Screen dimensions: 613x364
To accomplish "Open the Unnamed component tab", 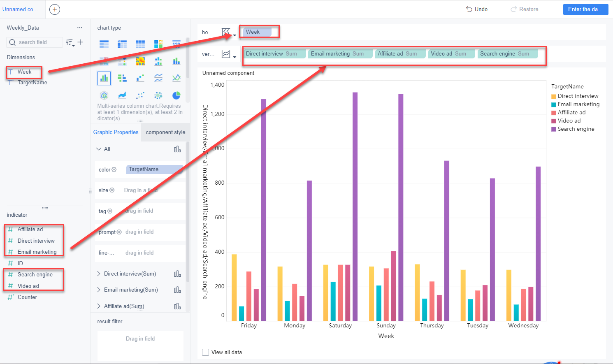I will (x=21, y=9).
